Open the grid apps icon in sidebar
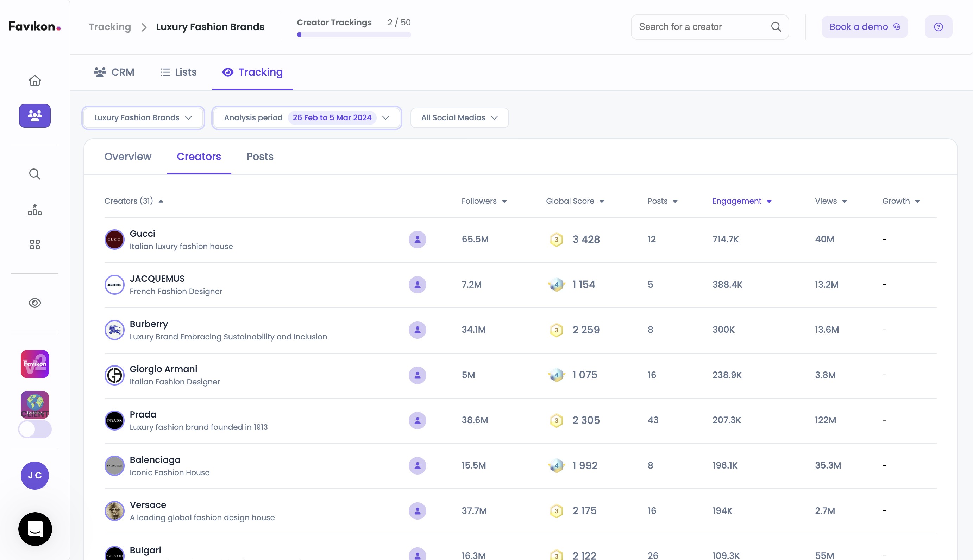This screenshot has width=973, height=560. pos(34,244)
